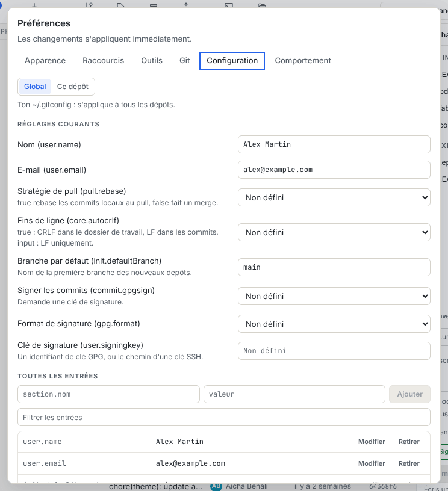Click Retirer on the user.name row
448x491 pixels.
point(409,442)
